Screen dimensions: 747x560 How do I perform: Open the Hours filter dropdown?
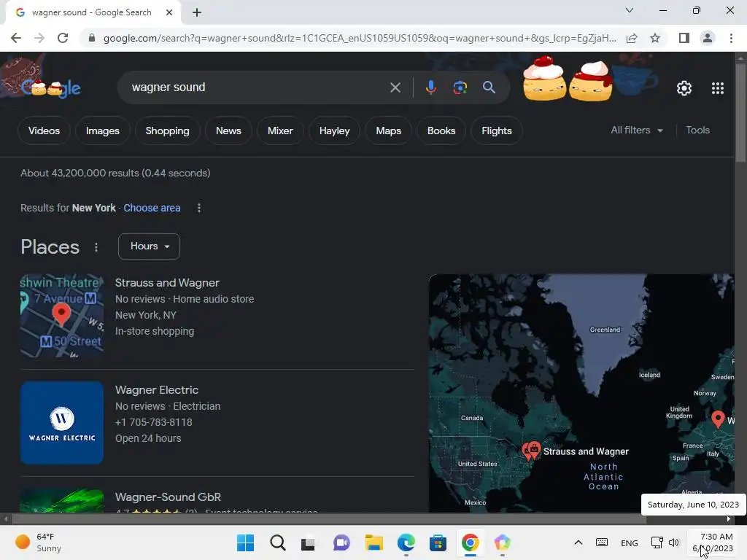click(x=149, y=246)
